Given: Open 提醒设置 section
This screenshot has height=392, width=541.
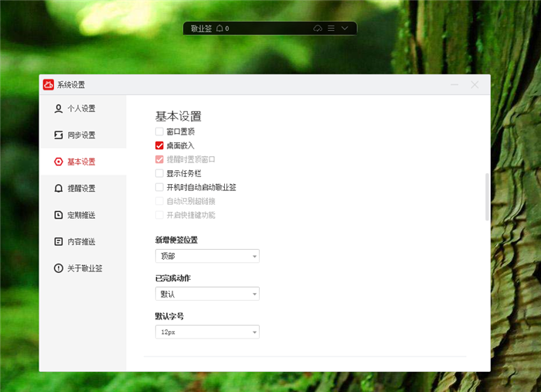Looking at the screenshot, I should pyautogui.click(x=83, y=189).
